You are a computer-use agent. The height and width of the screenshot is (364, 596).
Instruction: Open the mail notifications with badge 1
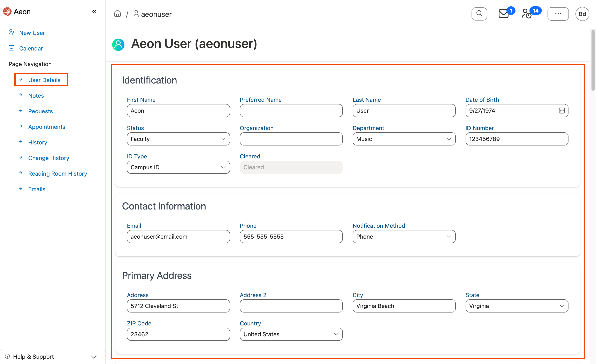503,14
